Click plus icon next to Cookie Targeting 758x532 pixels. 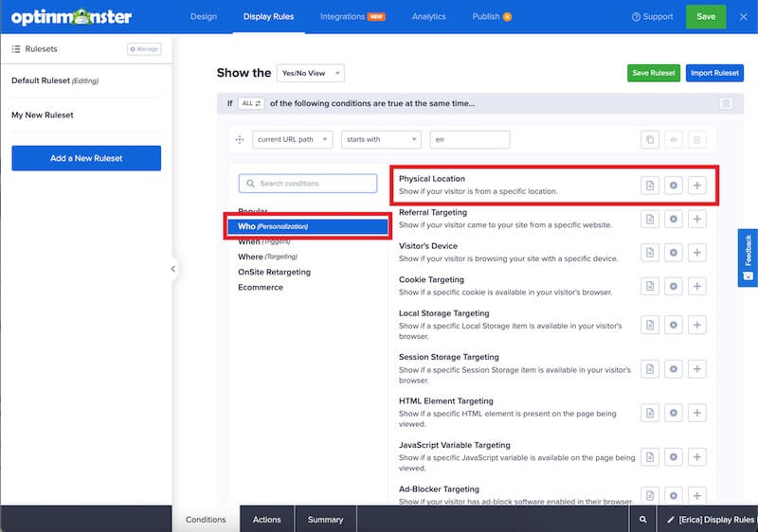(697, 287)
